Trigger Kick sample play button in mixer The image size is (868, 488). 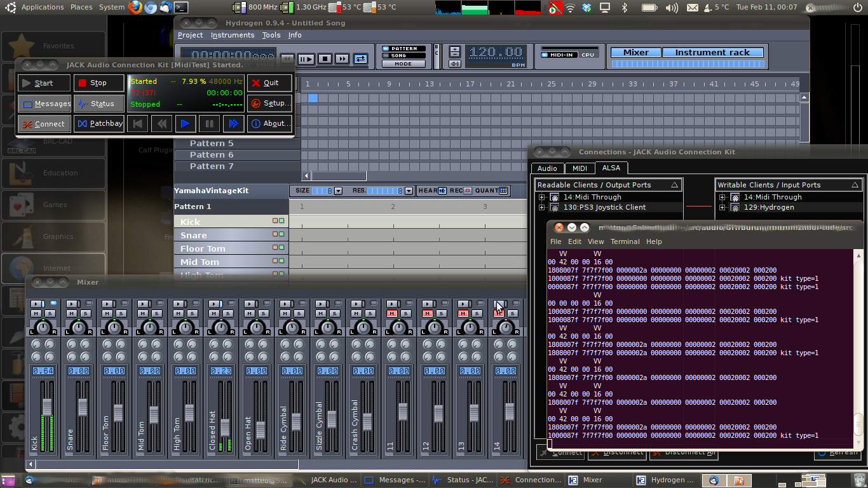tap(37, 304)
